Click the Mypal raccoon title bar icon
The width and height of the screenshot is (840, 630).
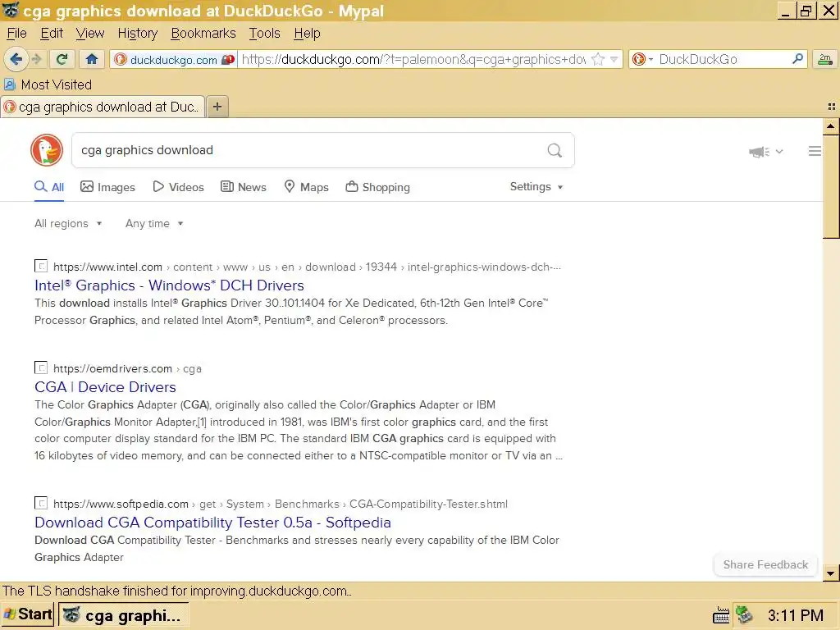[11, 10]
